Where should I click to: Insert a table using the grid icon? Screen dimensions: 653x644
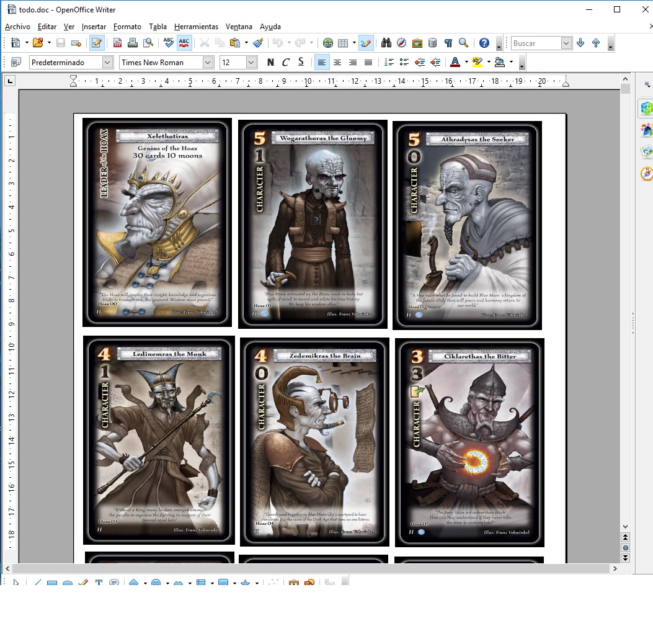click(343, 43)
